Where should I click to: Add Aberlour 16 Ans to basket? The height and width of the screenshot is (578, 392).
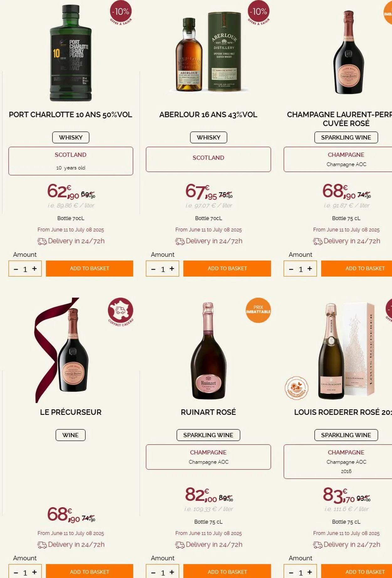coord(227,268)
